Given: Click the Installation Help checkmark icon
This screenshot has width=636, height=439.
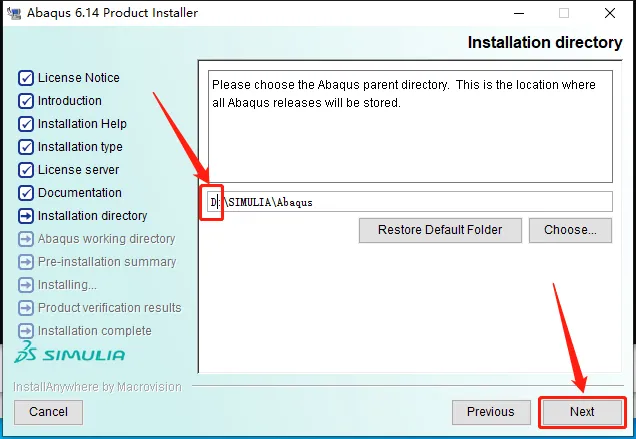Looking at the screenshot, I should tap(26, 124).
